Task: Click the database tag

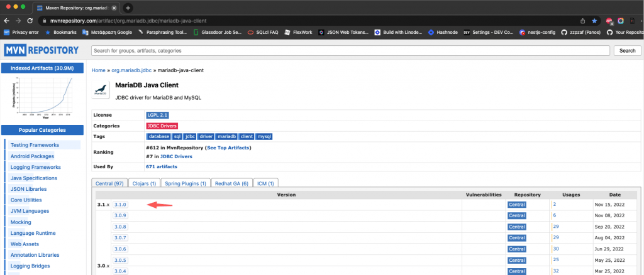Action: 159,136
